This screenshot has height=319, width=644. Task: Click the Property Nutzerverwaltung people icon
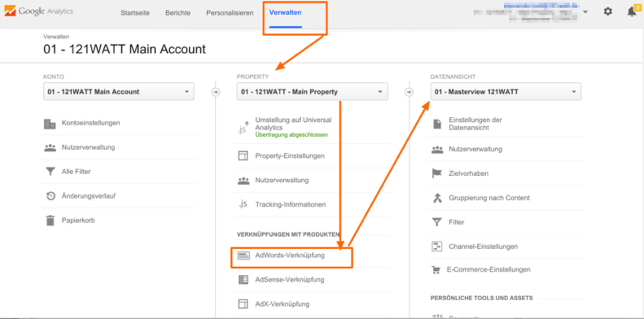(243, 180)
